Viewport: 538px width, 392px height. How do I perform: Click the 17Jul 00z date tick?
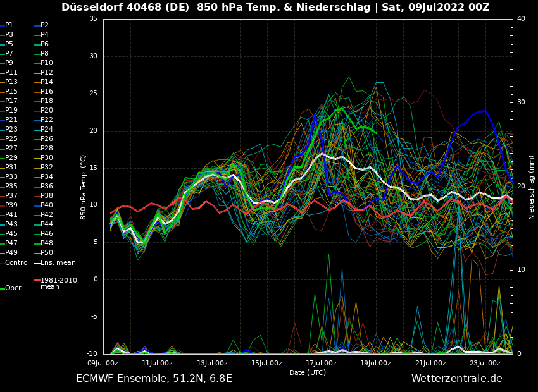[x=321, y=363]
